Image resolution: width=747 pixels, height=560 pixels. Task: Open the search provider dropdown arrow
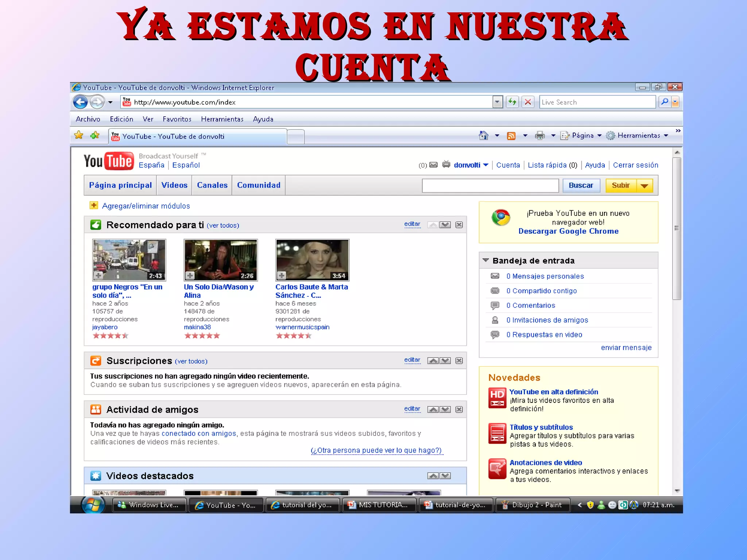click(675, 102)
